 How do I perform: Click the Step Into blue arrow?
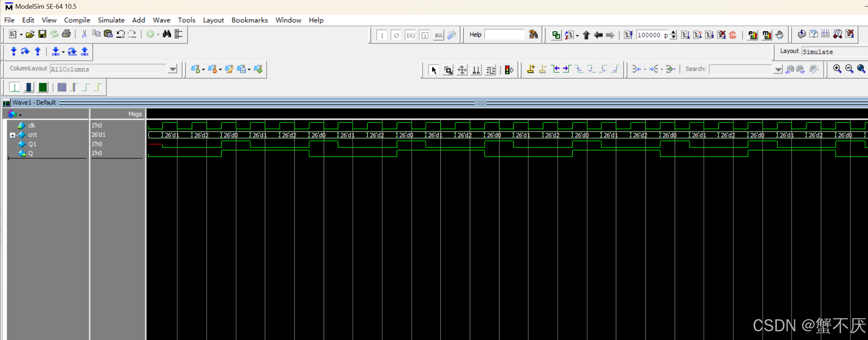click(13, 52)
